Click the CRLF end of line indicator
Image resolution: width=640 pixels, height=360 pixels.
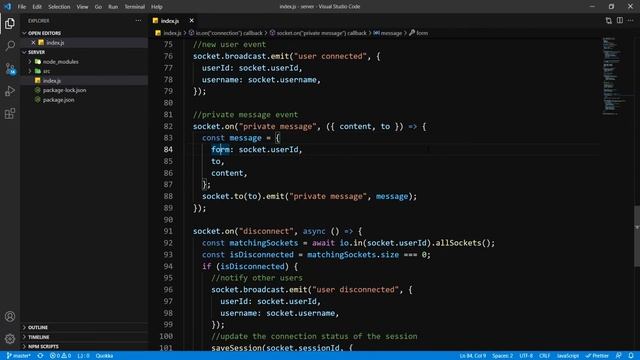click(544, 356)
